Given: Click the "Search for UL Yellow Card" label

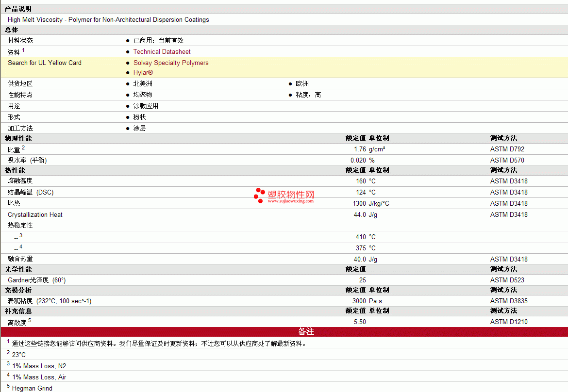Looking at the screenshot, I should (45, 63).
